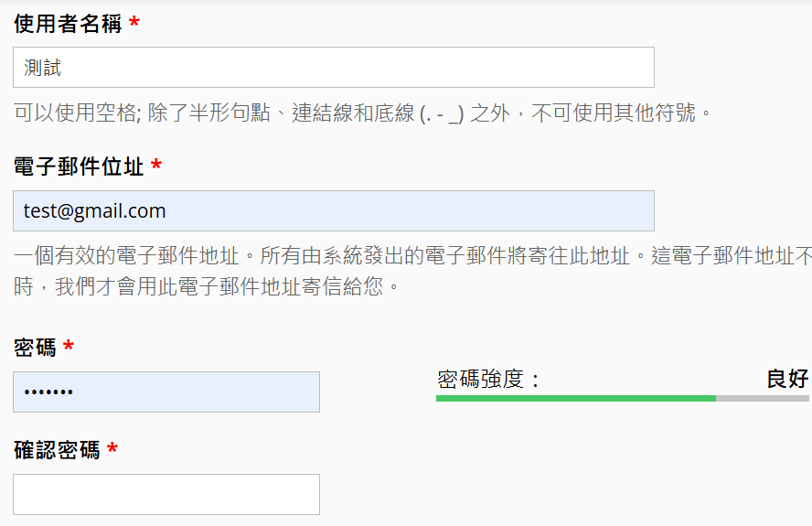Click the red asterisk beside 電子郵件位址
Screen dimensions: 812x526
(x=156, y=167)
